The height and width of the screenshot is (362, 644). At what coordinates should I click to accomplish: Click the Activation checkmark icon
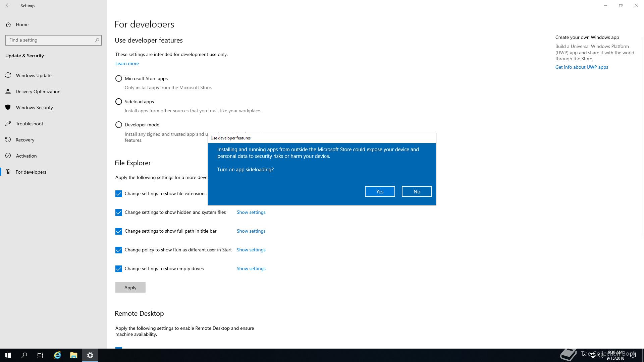point(8,156)
